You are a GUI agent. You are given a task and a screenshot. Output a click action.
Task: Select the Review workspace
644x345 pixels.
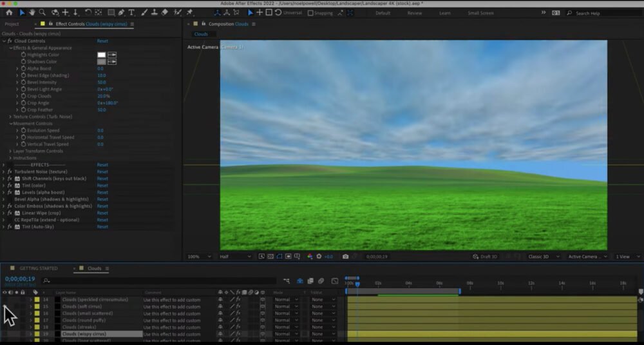(414, 13)
